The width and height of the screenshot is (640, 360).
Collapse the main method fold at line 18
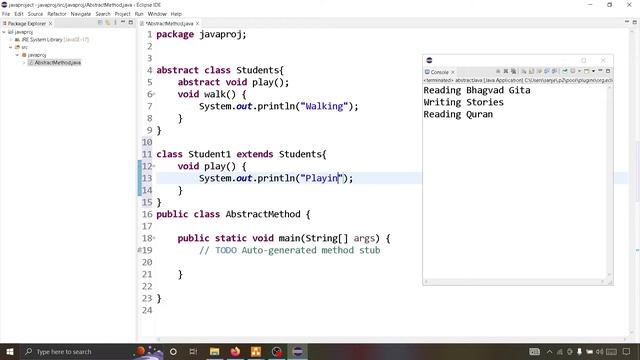tap(154, 238)
